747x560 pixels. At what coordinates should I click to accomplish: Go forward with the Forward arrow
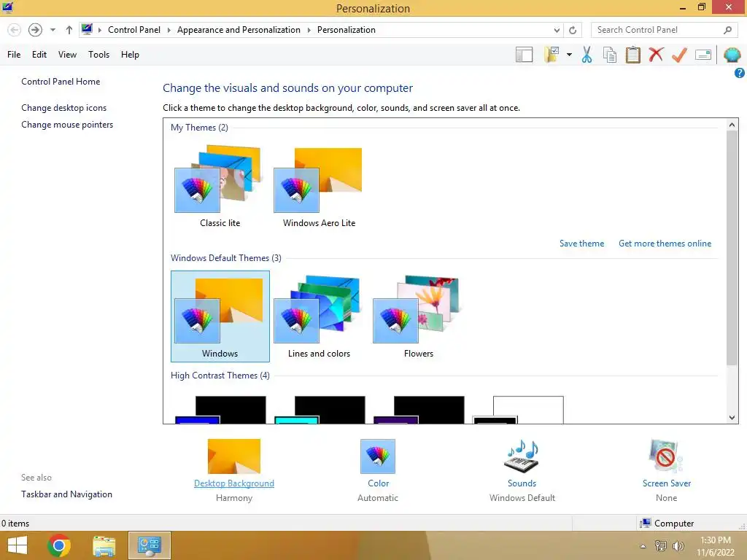[x=35, y=30]
